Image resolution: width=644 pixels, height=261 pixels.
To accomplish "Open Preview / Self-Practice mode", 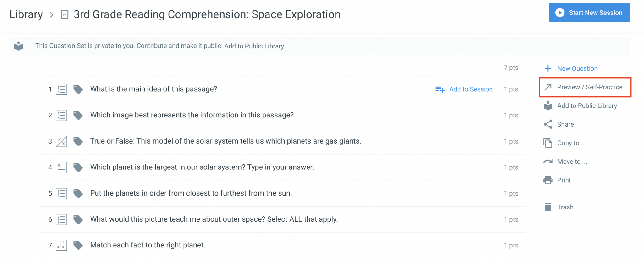I will click(x=589, y=87).
